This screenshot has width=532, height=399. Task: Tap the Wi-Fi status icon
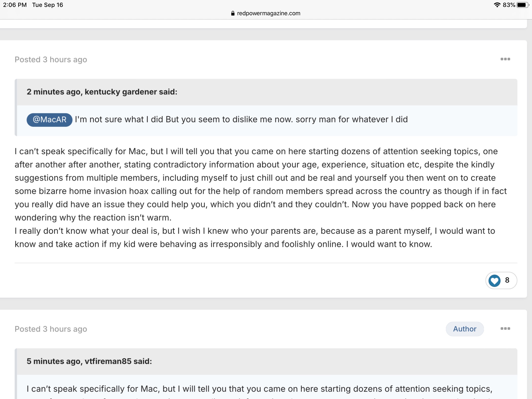click(x=497, y=5)
